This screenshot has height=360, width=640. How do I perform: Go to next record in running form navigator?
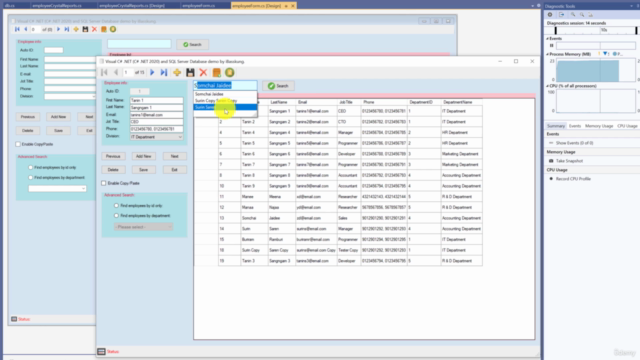click(x=152, y=73)
